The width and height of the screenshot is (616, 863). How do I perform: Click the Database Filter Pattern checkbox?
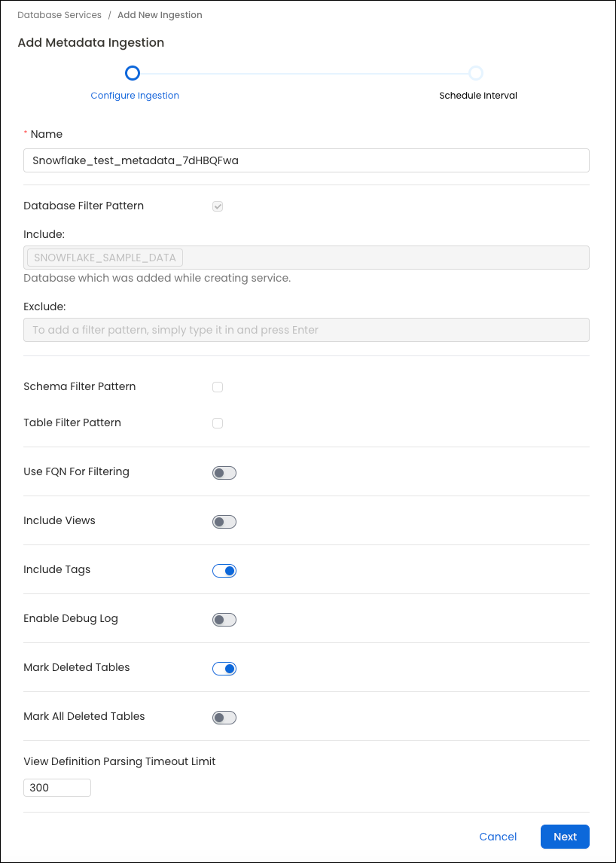pyautogui.click(x=218, y=206)
